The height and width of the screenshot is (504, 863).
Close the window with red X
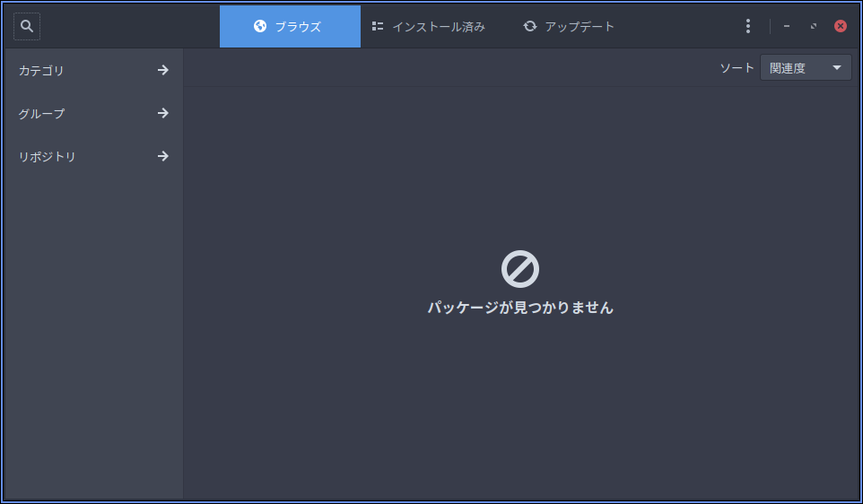(x=841, y=26)
